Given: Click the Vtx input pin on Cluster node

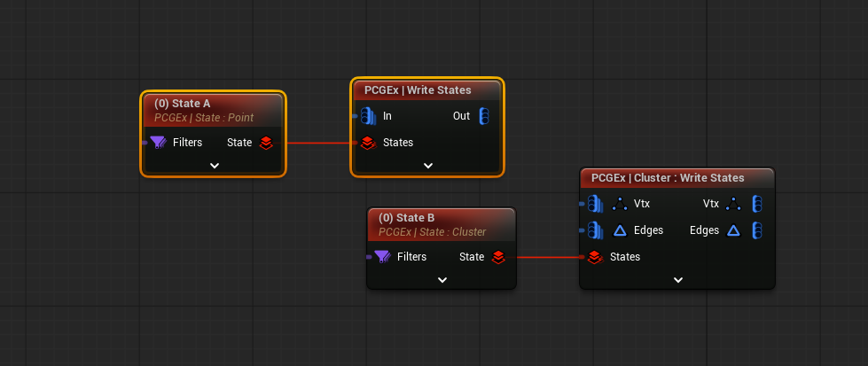Looking at the screenshot, I should [x=595, y=204].
